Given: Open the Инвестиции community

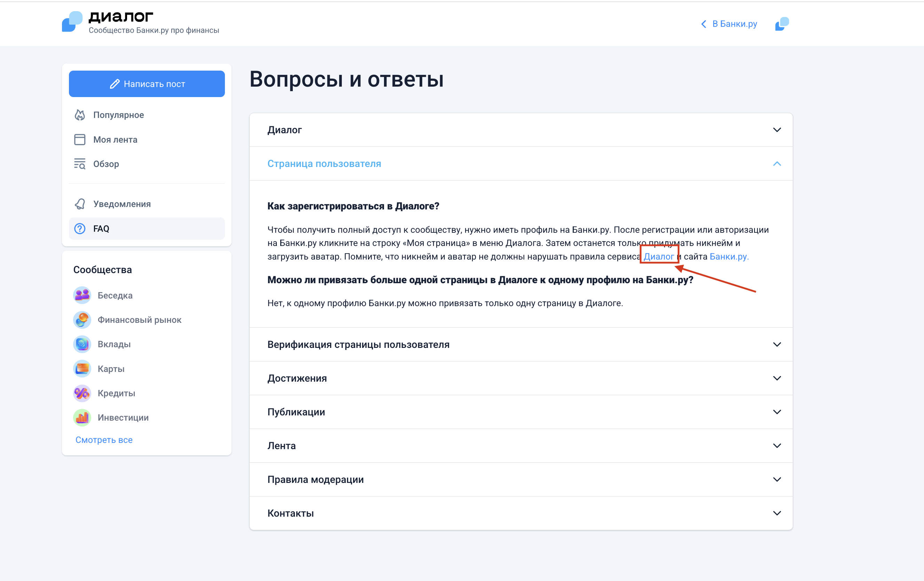Looking at the screenshot, I should pos(123,417).
